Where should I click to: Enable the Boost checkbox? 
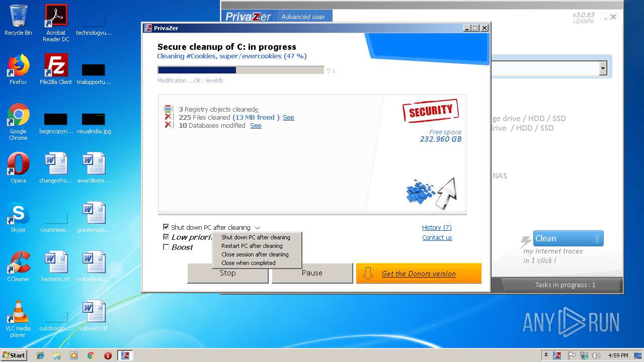(166, 247)
